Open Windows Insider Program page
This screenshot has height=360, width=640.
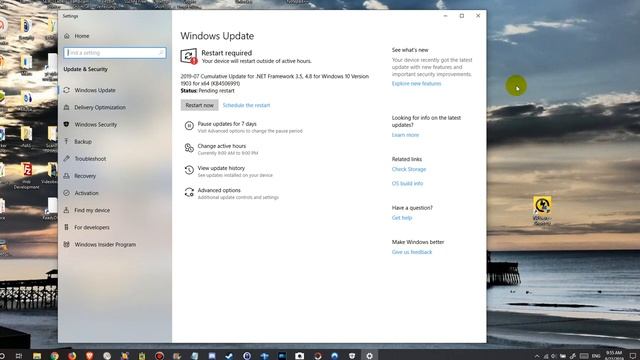[x=105, y=244]
